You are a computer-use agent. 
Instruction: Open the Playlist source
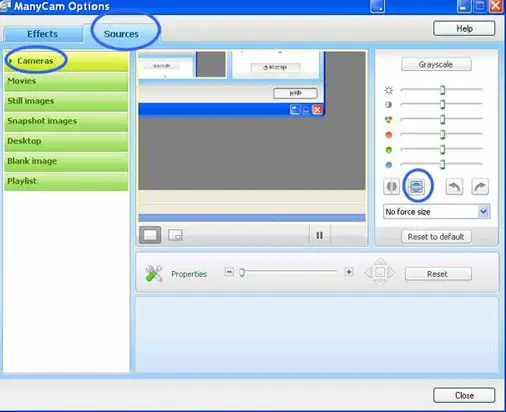(66, 181)
